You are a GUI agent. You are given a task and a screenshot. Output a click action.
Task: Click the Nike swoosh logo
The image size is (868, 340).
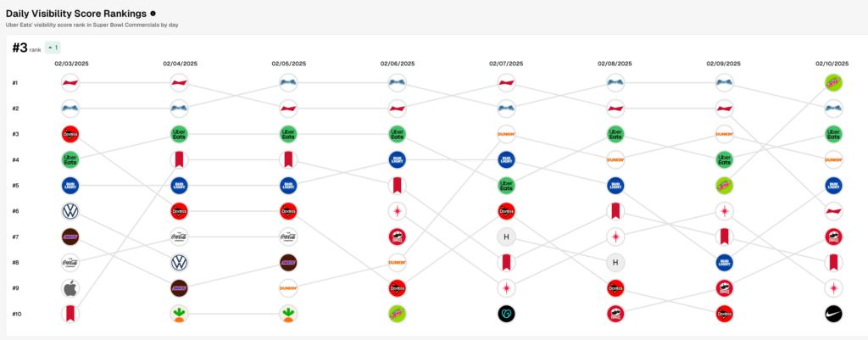(x=833, y=314)
